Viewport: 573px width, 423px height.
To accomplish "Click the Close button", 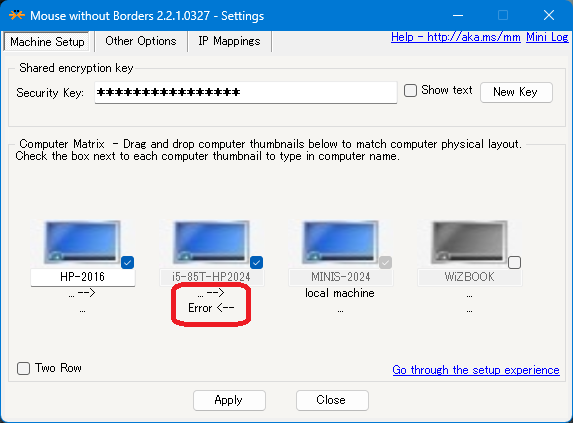I will [x=332, y=400].
